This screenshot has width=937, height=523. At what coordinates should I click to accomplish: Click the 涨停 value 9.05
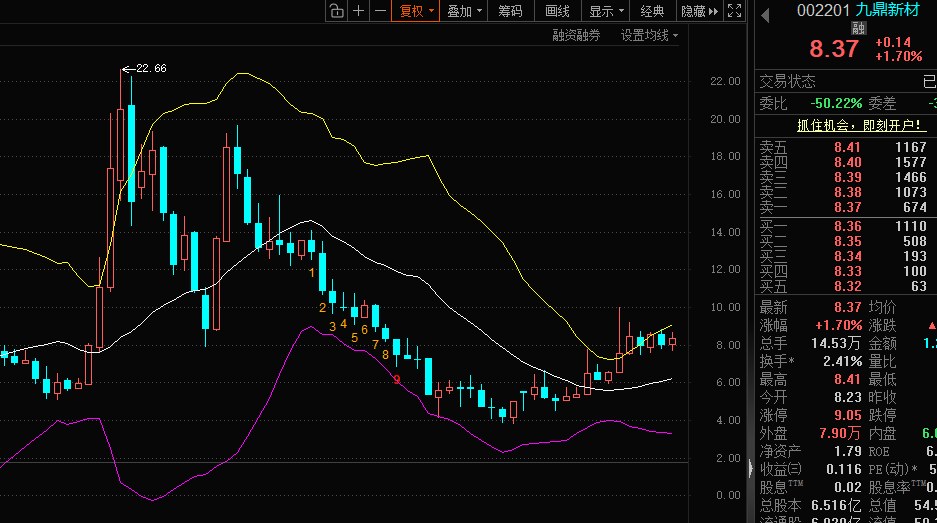point(847,415)
